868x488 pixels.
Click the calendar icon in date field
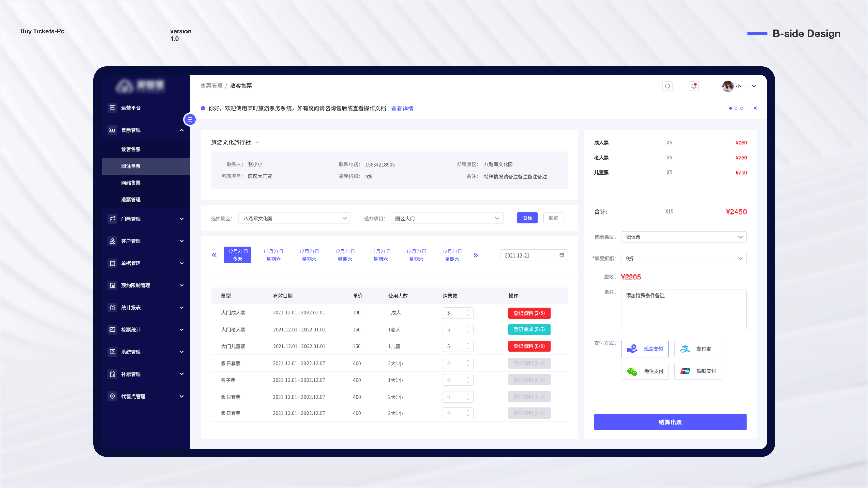click(x=561, y=255)
